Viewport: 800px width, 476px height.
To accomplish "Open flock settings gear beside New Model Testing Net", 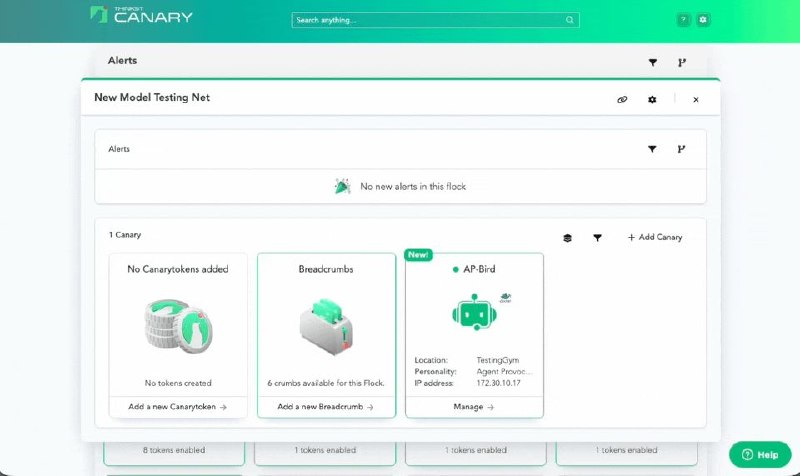I will click(x=652, y=99).
